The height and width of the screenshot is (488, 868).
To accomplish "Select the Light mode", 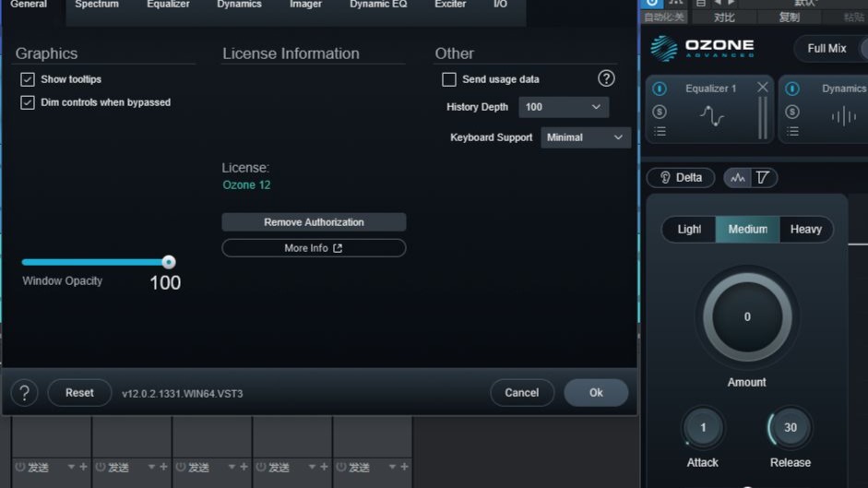I will (689, 230).
